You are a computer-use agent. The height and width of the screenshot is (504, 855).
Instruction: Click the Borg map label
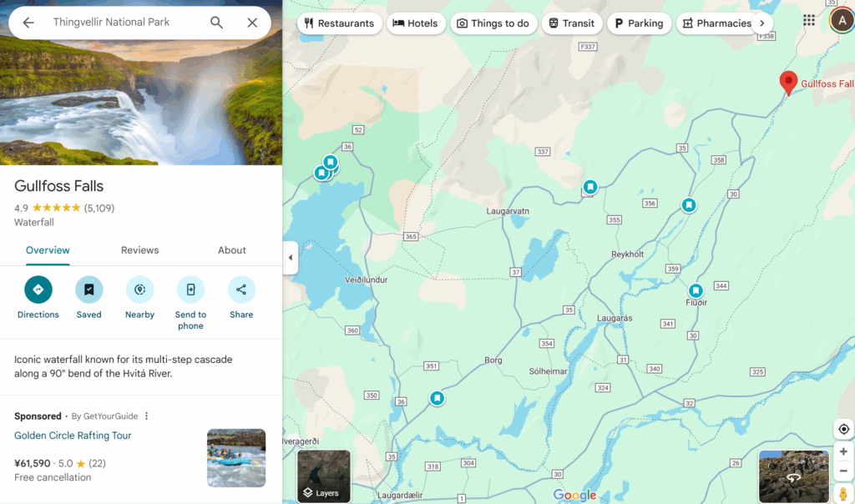(493, 360)
